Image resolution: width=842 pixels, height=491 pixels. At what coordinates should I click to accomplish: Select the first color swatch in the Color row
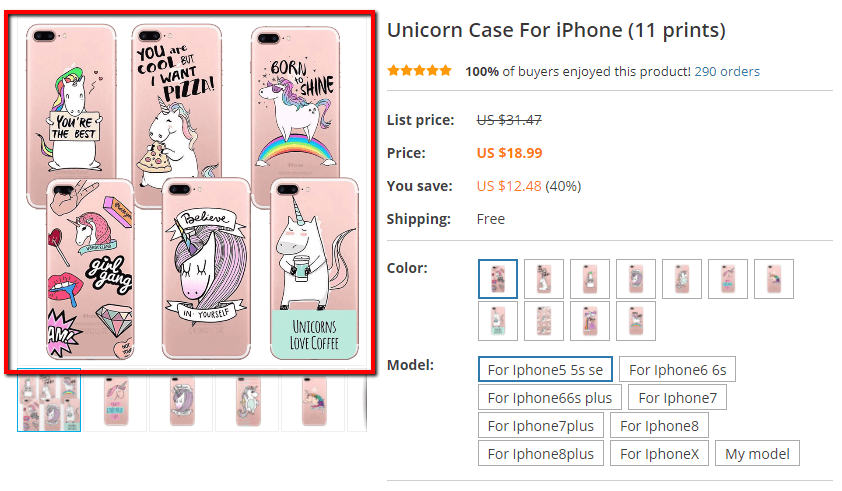pos(498,279)
